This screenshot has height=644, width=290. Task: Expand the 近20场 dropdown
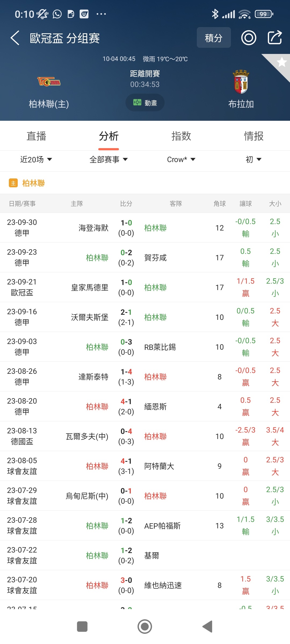36,160
